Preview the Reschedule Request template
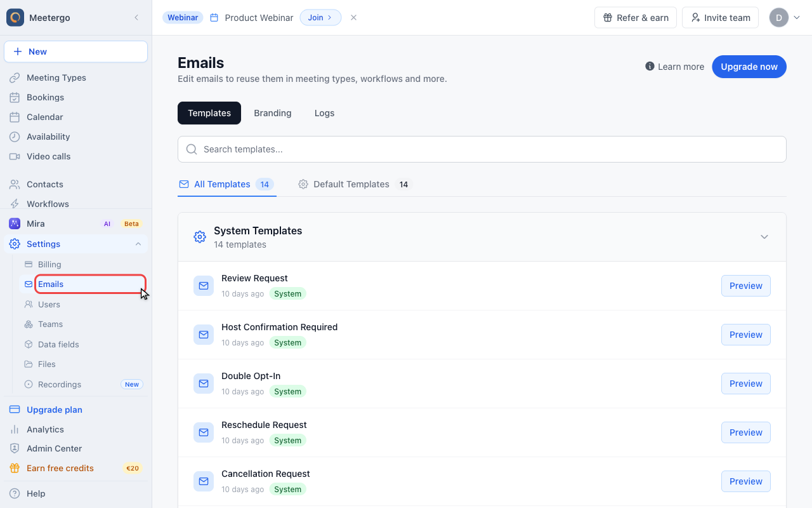812x508 pixels. click(x=746, y=432)
